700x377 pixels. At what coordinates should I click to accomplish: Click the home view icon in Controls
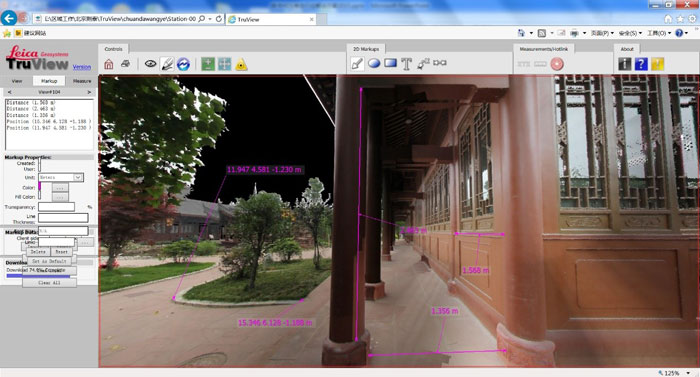pos(108,64)
